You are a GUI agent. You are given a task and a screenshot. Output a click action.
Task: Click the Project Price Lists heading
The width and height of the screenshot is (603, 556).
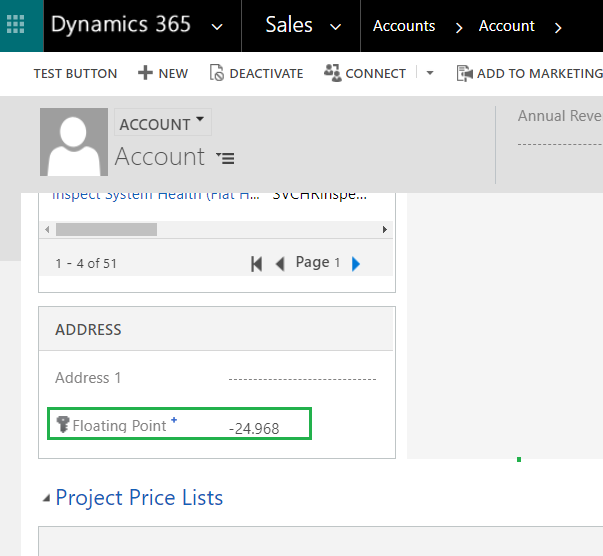[139, 498]
